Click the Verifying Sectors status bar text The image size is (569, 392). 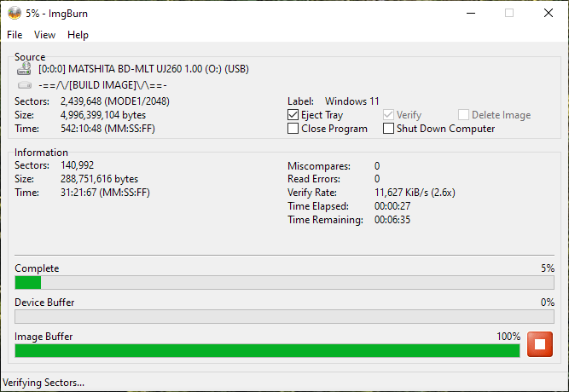[44, 383]
